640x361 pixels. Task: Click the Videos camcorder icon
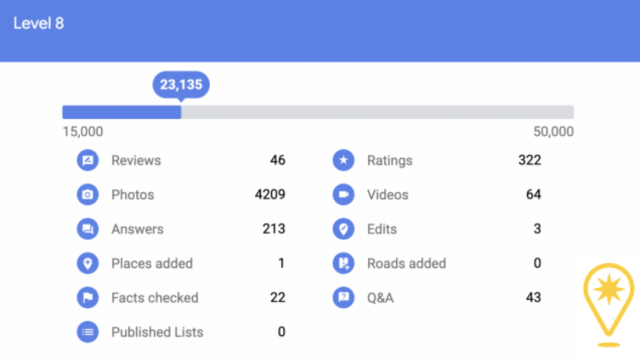click(343, 194)
